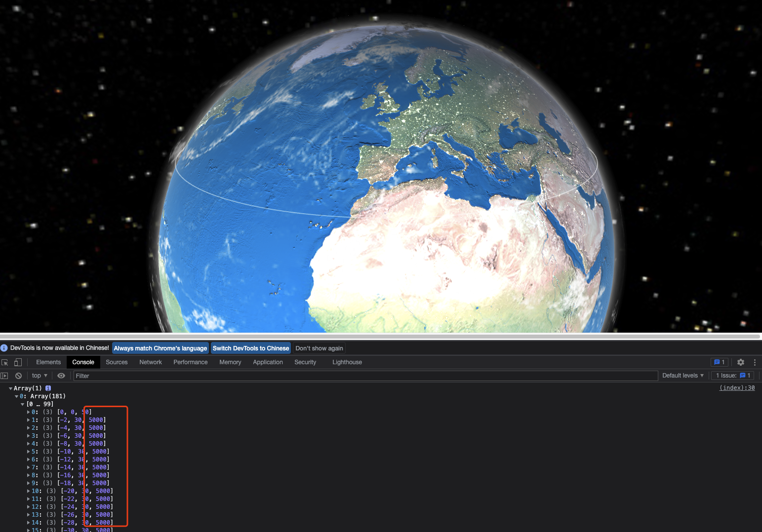Expand entry 6: [-12, 30, 5000]
Screen dimensions: 762x532
coord(29,459)
